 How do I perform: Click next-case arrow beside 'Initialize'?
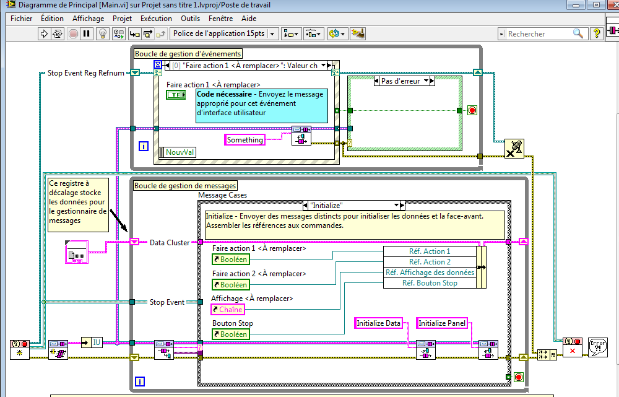[402, 206]
